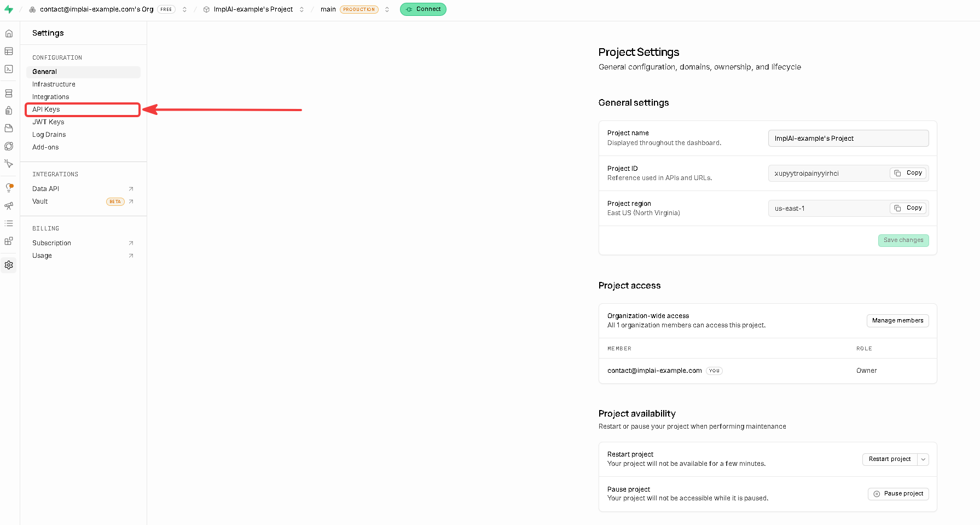Copy the project region value
The image size is (980, 525).
(908, 208)
